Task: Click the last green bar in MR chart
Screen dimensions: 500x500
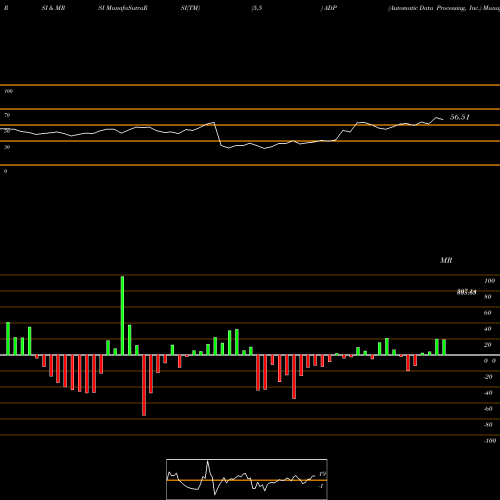Action: tap(444, 347)
